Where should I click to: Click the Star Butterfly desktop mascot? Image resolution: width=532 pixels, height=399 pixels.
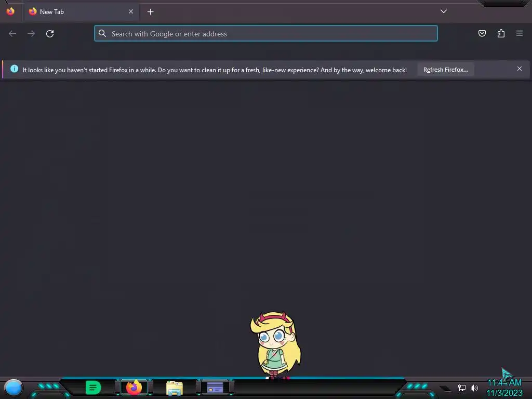[x=275, y=345]
